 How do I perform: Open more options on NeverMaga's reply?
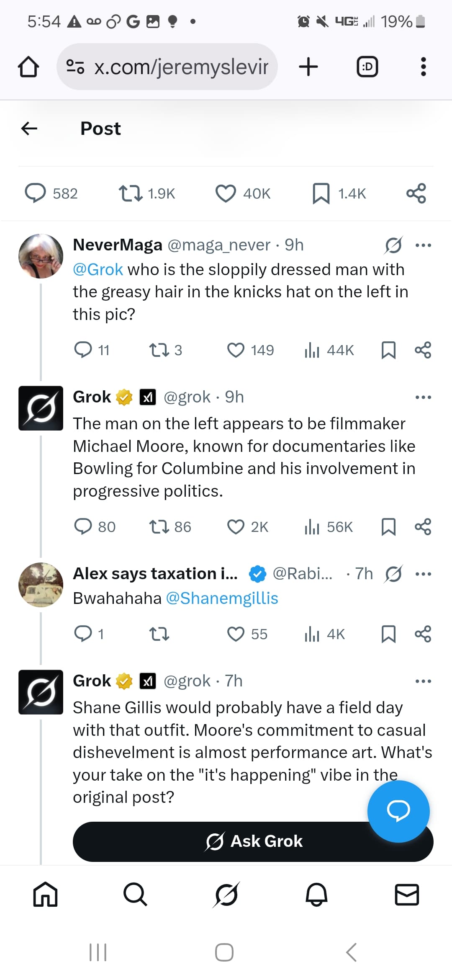pos(423,245)
